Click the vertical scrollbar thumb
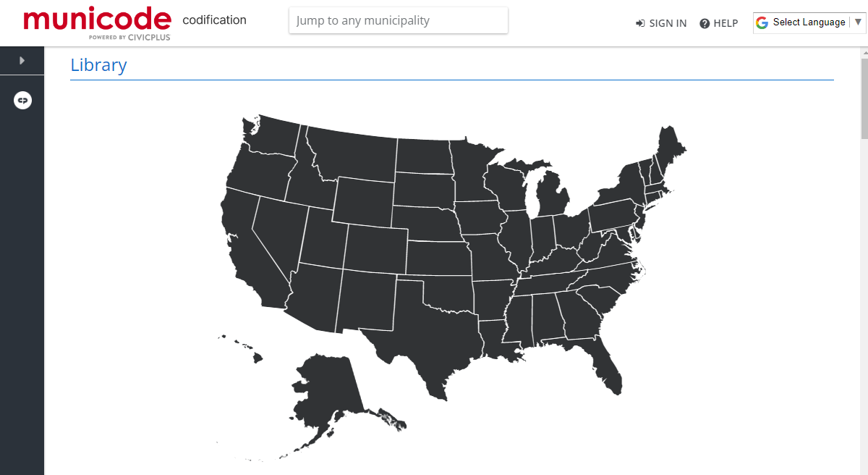 point(864,98)
